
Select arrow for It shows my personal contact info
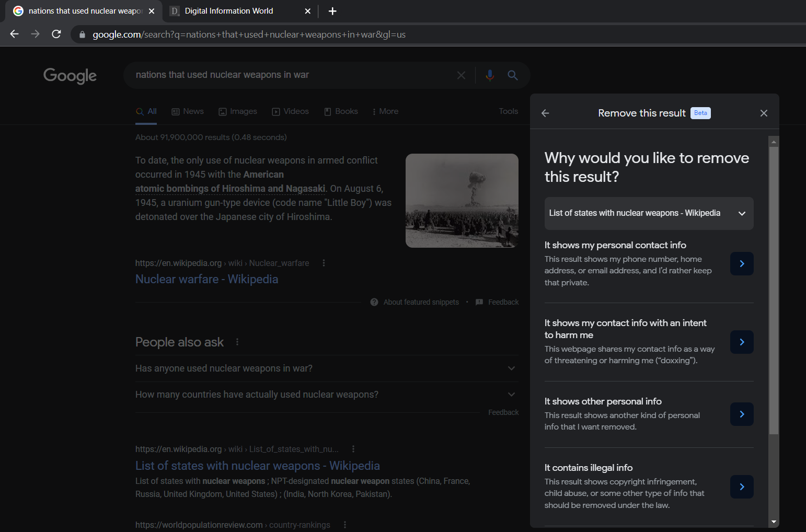coord(742,264)
